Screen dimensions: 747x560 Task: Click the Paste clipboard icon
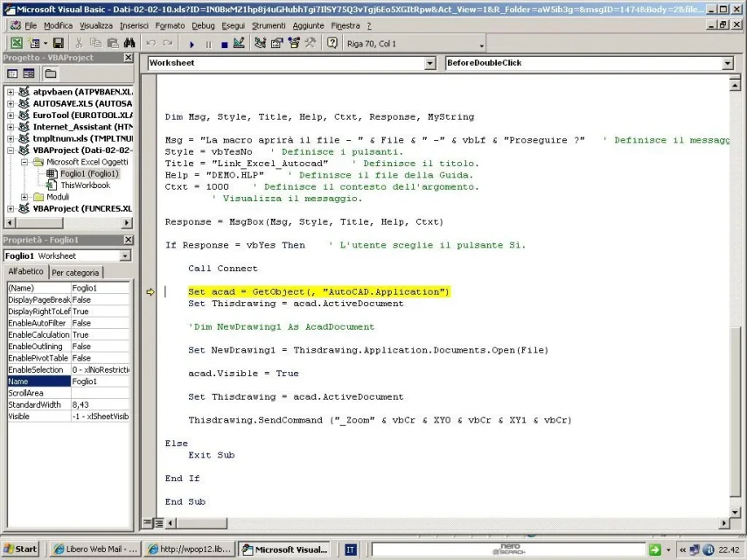tap(113, 44)
